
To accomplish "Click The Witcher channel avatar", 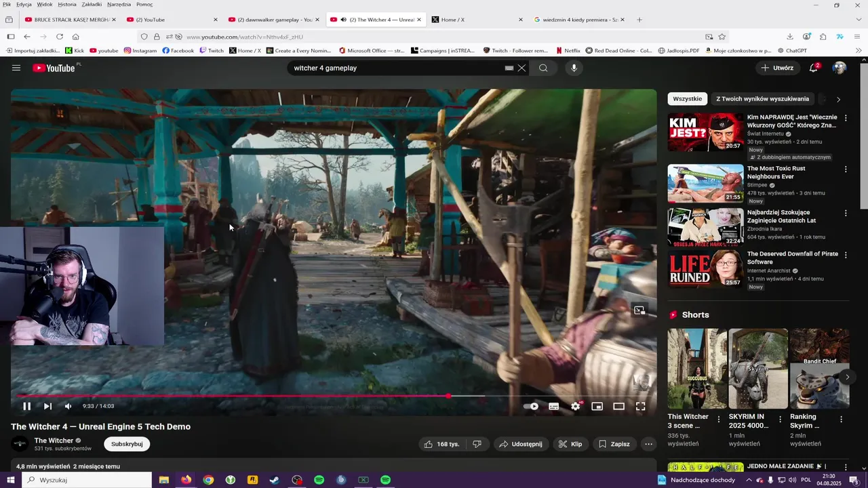I will tap(20, 444).
